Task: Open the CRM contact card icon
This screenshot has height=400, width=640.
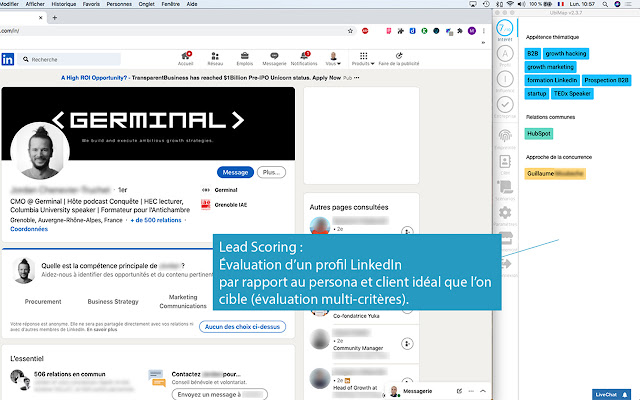Action: pyautogui.click(x=505, y=162)
